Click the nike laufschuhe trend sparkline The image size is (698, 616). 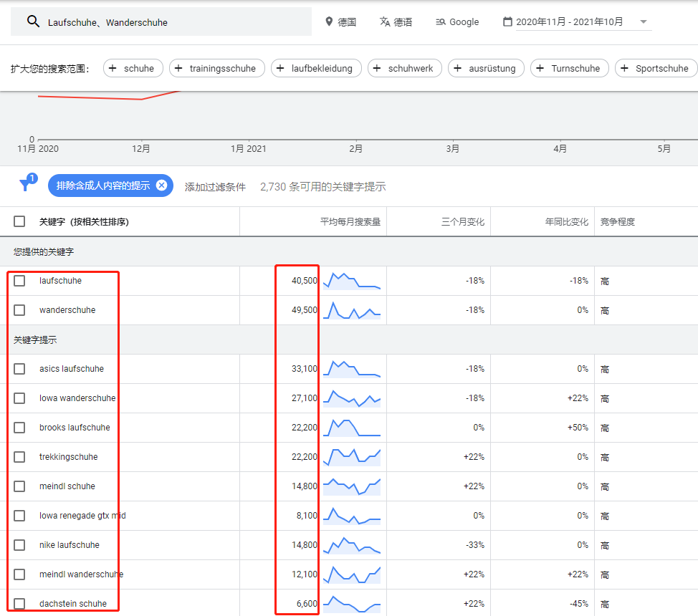(352, 545)
